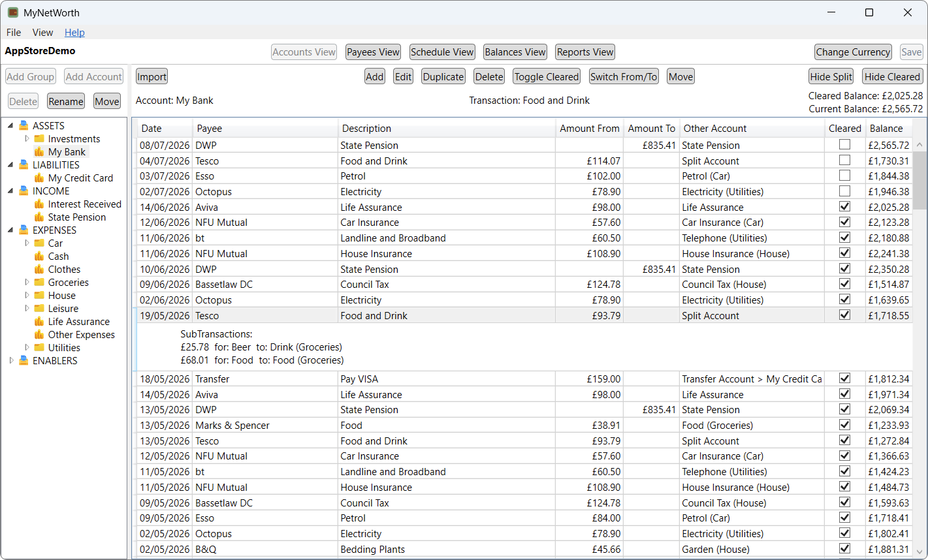Image resolution: width=928 pixels, height=560 pixels.
Task: Click the LIABILITIES group icon
Action: pyautogui.click(x=24, y=164)
